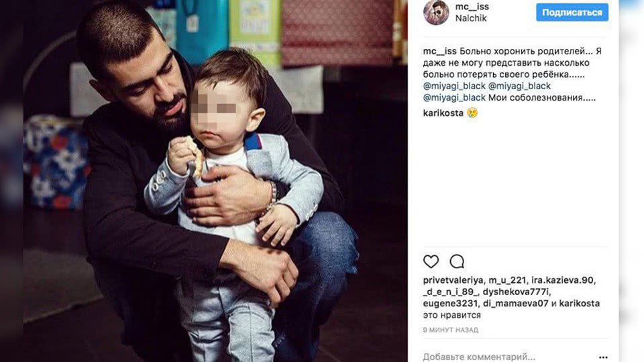644x362 pixels.
Task: Open first @miyagi_black mention in caption
Action: (454, 86)
